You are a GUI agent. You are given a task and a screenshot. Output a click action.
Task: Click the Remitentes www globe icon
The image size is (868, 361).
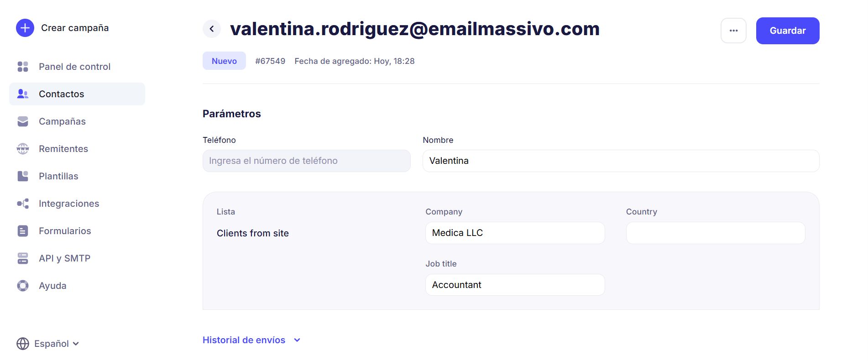[x=23, y=149]
